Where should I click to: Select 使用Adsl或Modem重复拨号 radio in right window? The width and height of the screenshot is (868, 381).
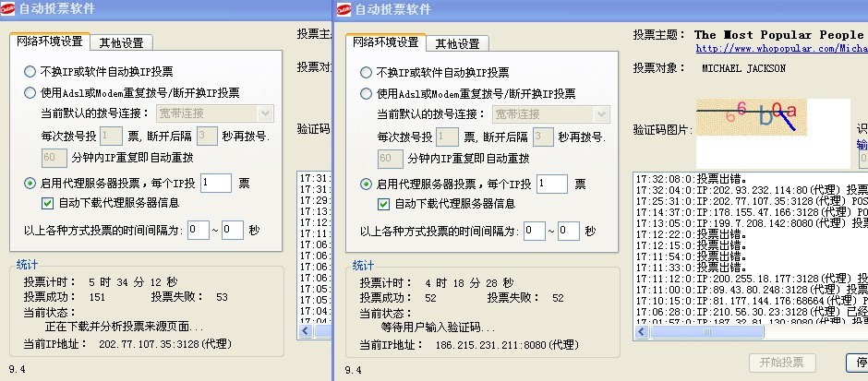(366, 94)
